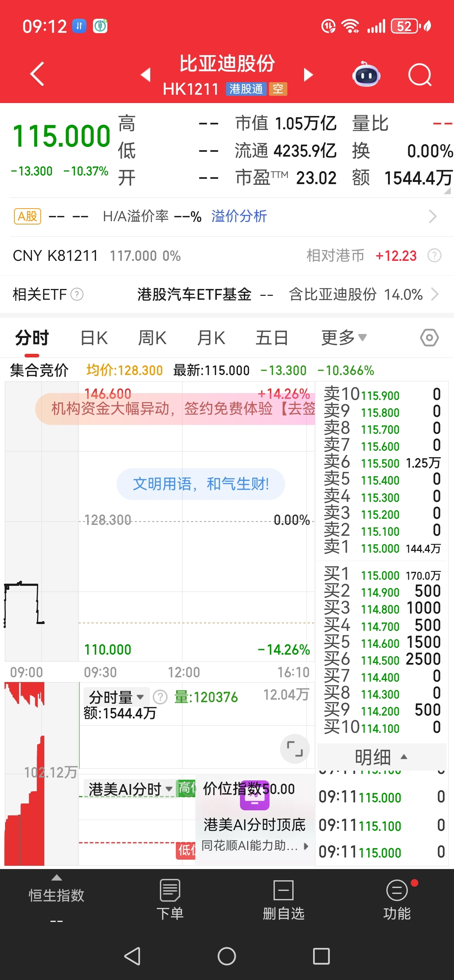Open 下单 order icon
The image size is (454, 980).
pyautogui.click(x=170, y=900)
